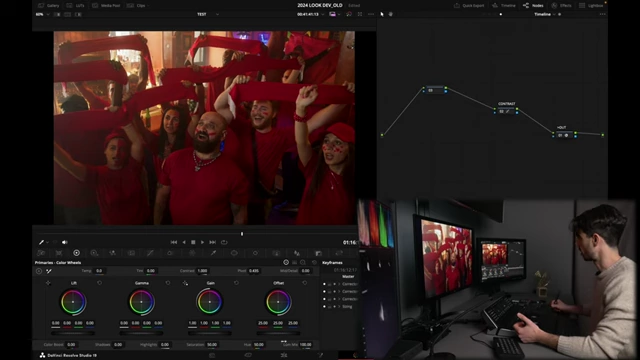Toggle the Nodes panel tab

click(x=533, y=5)
